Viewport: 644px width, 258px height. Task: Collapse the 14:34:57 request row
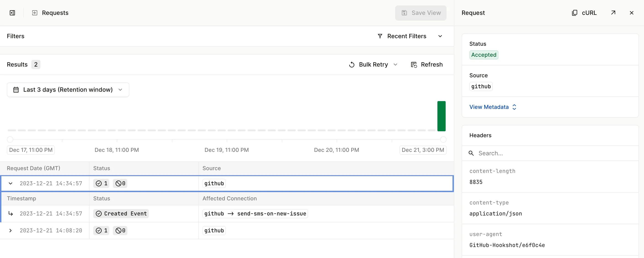[x=11, y=183]
